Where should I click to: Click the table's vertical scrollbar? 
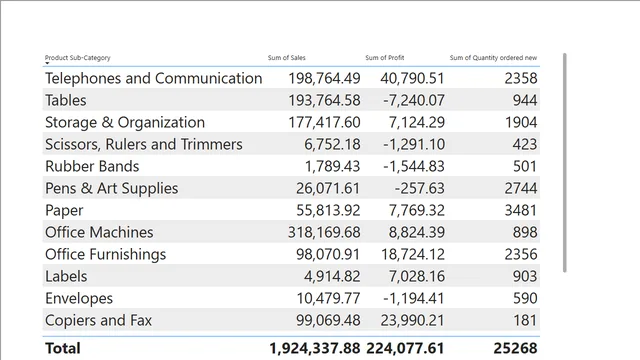click(x=564, y=162)
